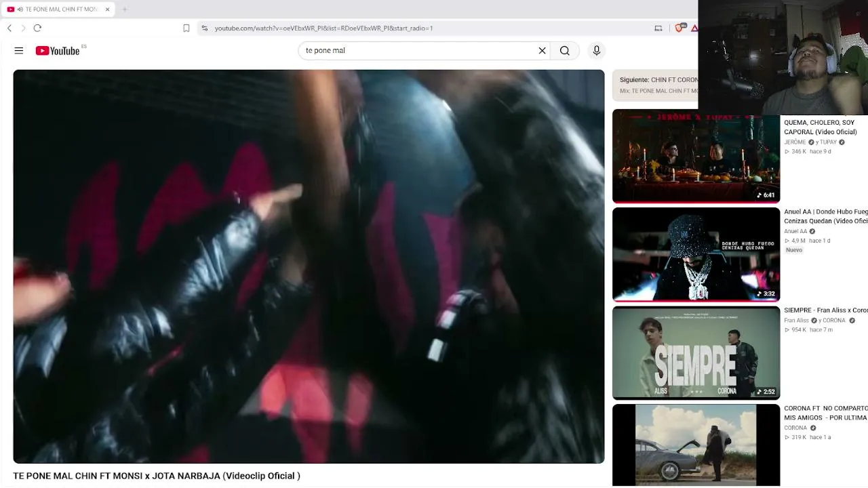Play the Anuel AA video thumbnail

coord(696,254)
